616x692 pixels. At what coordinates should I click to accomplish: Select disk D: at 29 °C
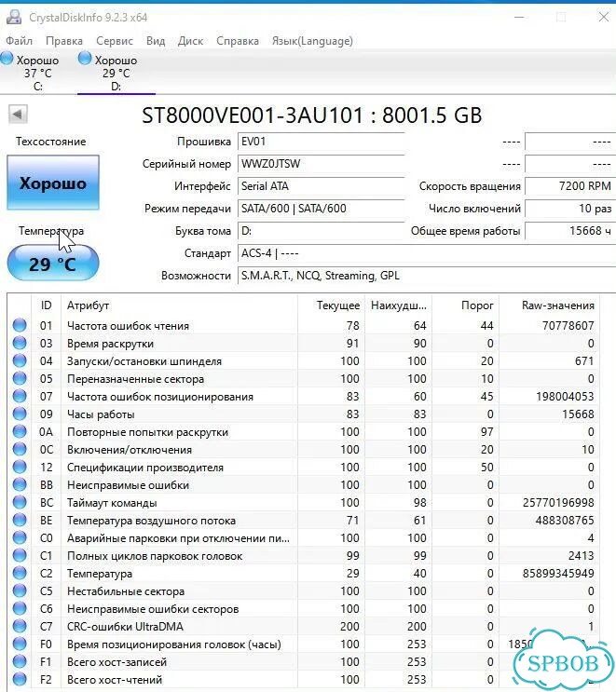tap(116, 72)
